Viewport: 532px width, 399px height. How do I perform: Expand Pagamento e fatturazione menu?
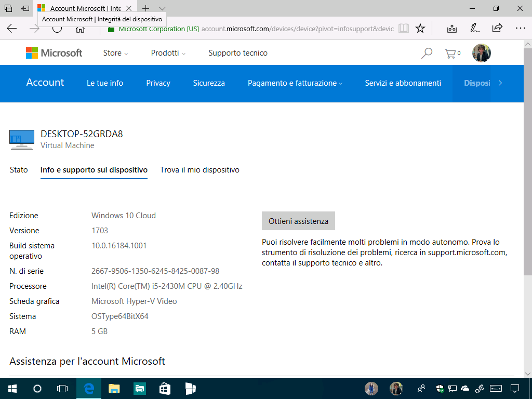click(295, 83)
